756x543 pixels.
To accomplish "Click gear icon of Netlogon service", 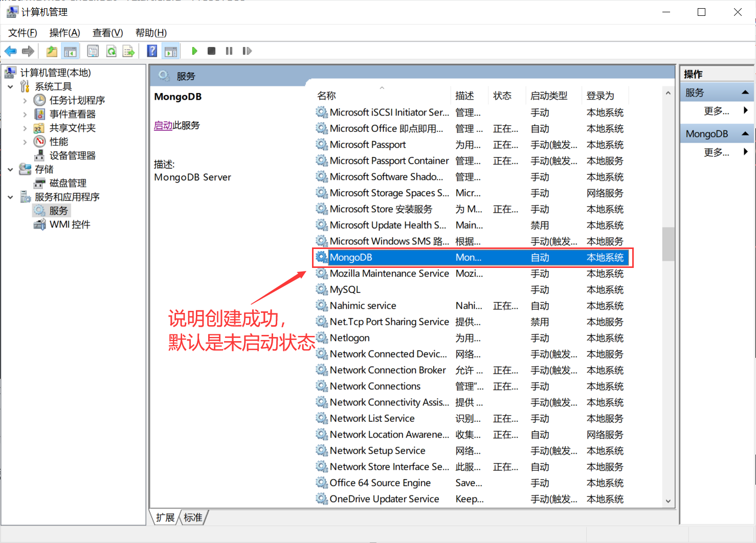I will pos(321,338).
